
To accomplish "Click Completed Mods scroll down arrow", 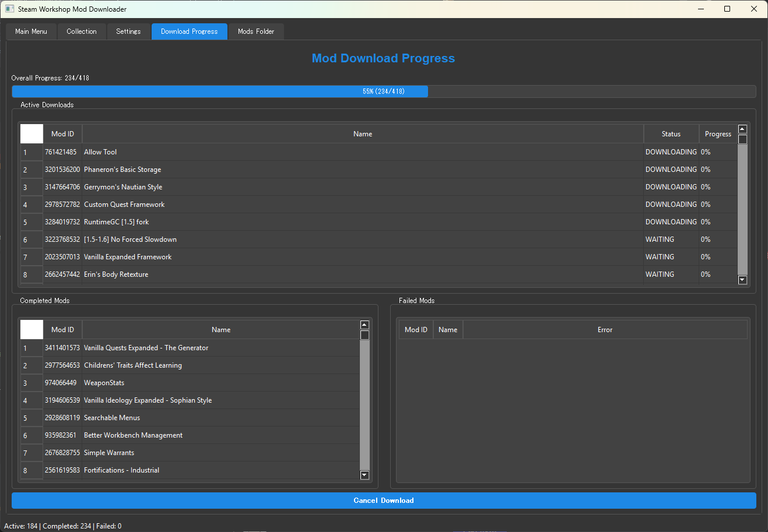I will (364, 475).
